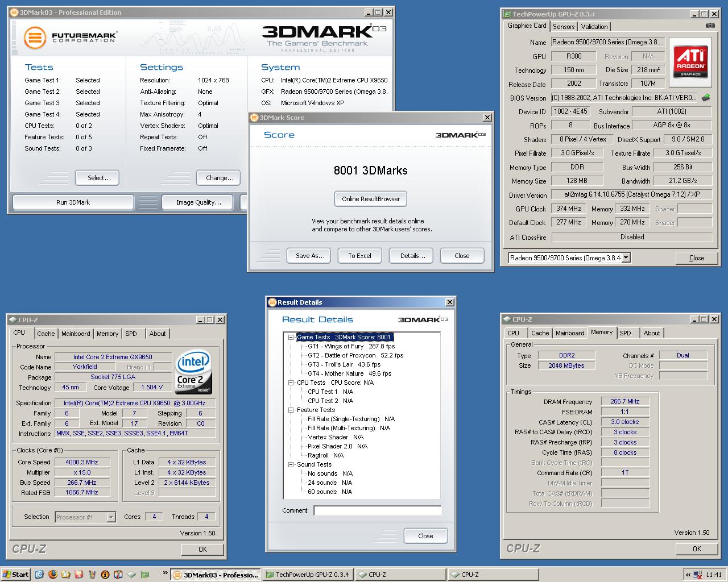Click the GPU Clock 374 MHz value
Viewport: 728px width, 582px height.
coord(569,209)
